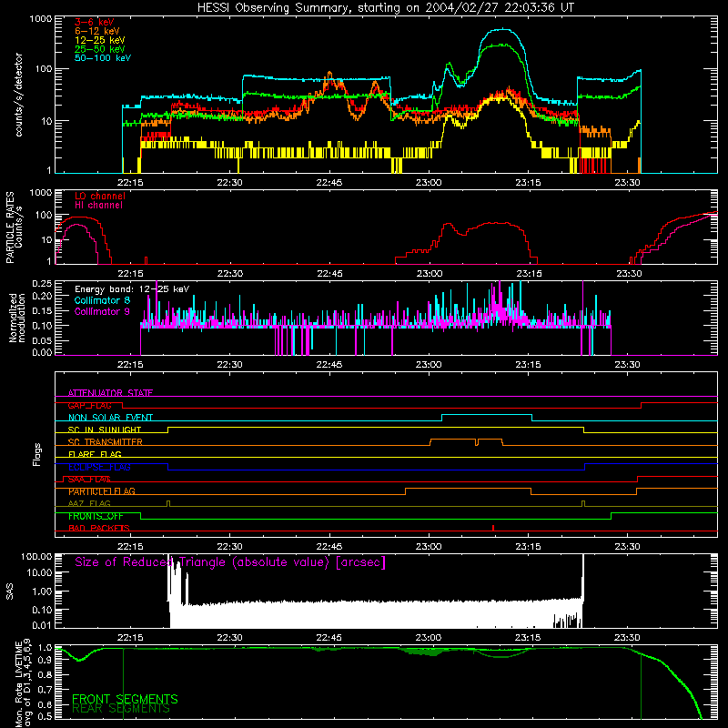Click 'Size of Reduced Triangle' plot title
Screen dimensions: 728x728
(230, 562)
